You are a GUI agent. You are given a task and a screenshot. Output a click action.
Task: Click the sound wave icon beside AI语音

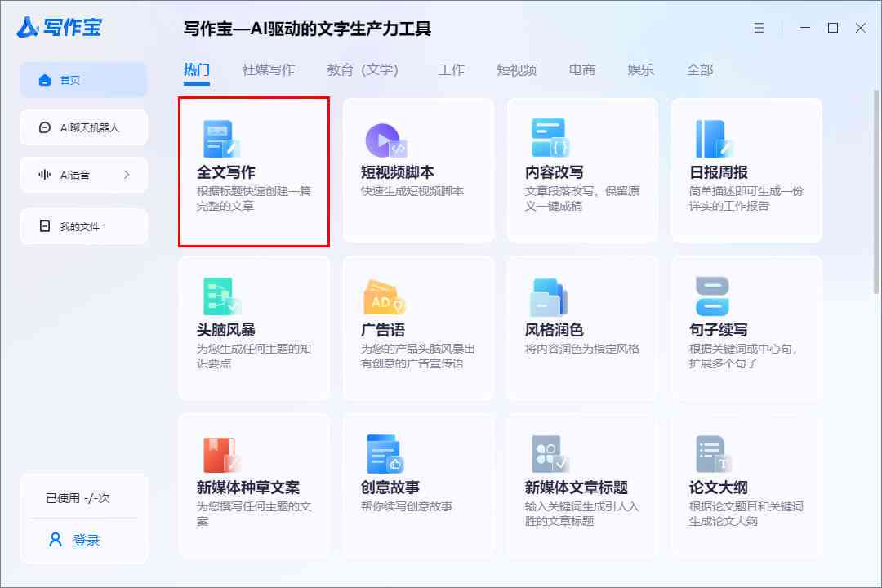coord(44,175)
